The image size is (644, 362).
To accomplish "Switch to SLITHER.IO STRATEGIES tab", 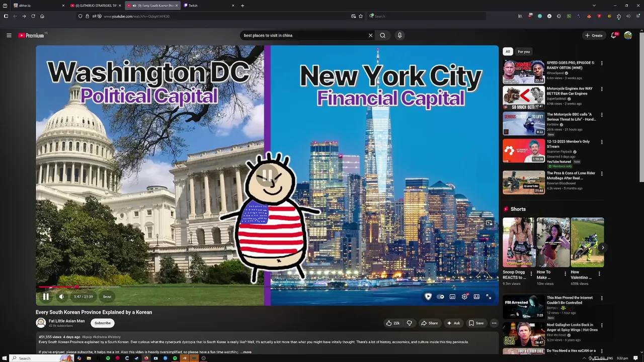I will point(96,6).
